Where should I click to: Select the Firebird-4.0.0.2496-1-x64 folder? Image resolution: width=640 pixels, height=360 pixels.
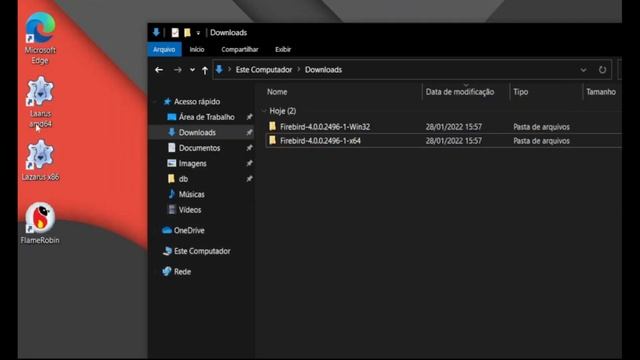tap(320, 141)
